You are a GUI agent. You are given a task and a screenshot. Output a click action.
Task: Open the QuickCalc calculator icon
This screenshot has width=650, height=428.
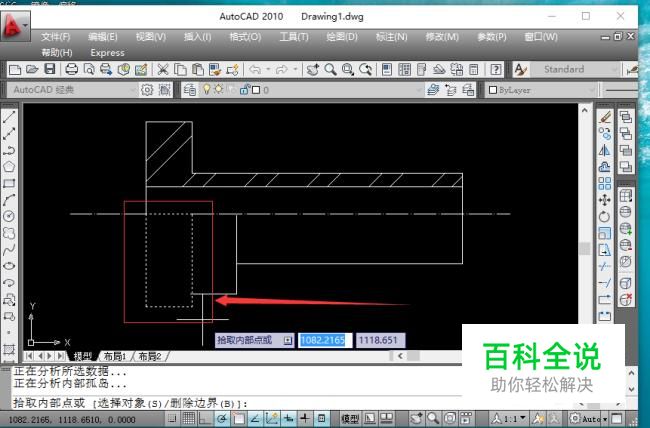click(x=474, y=69)
